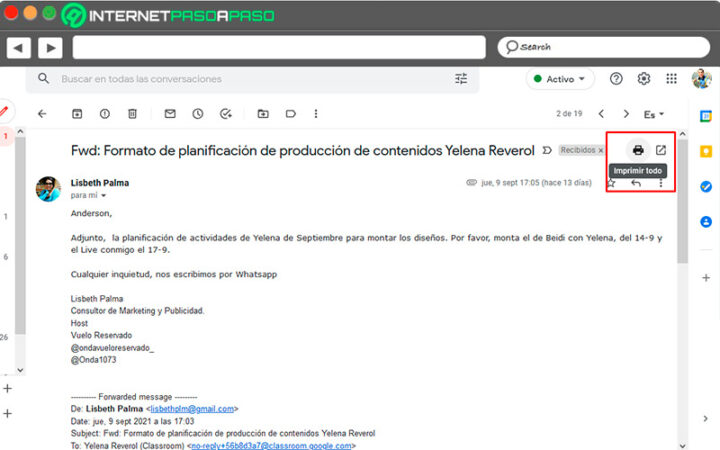Open Google Calendar side panel
This screenshot has height=450, width=720.
706,116
